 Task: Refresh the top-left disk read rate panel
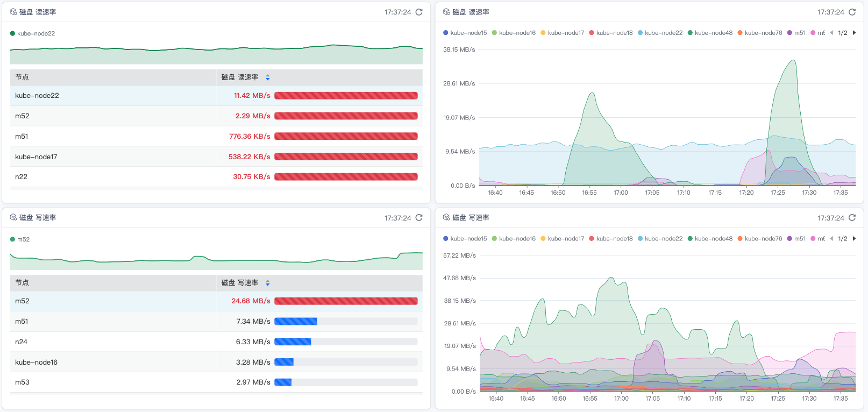point(419,12)
